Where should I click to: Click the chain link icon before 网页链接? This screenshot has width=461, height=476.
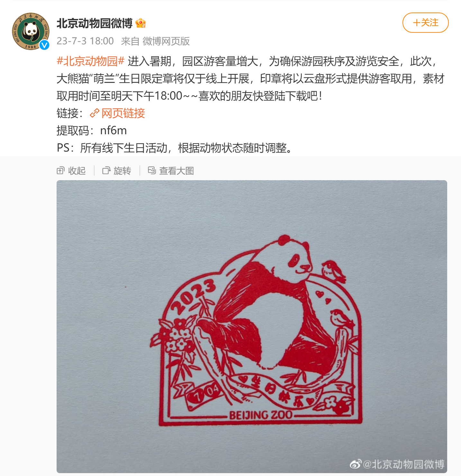coord(95,113)
